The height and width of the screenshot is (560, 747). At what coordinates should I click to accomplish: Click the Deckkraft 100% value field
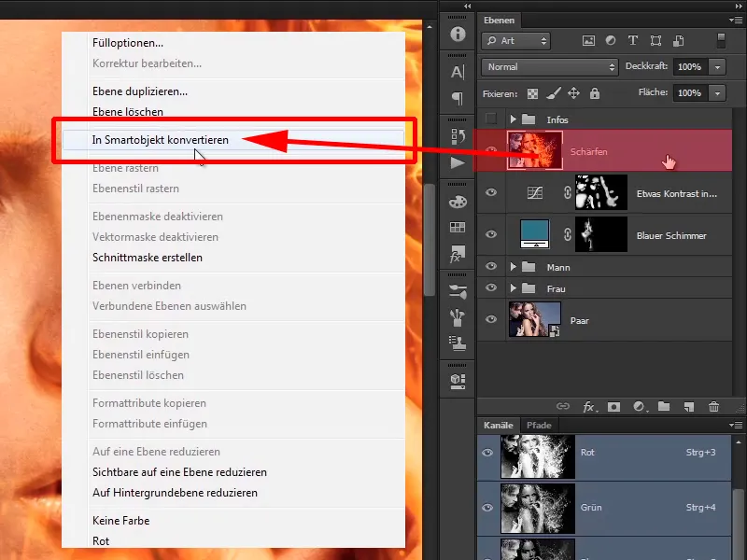[x=690, y=67]
